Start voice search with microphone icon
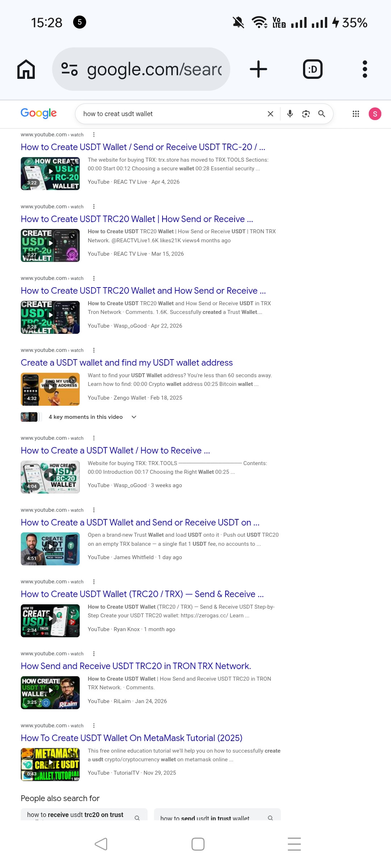This screenshot has width=391, height=868. point(290,114)
